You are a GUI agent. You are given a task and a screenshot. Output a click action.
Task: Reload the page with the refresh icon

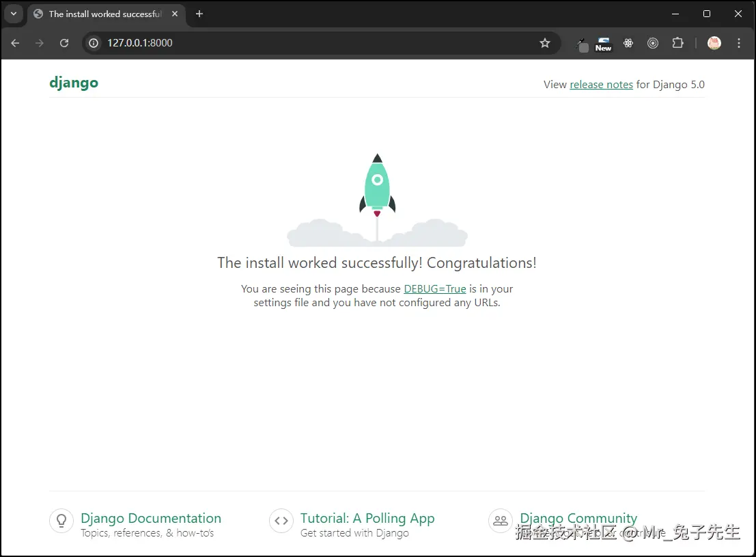click(x=64, y=43)
